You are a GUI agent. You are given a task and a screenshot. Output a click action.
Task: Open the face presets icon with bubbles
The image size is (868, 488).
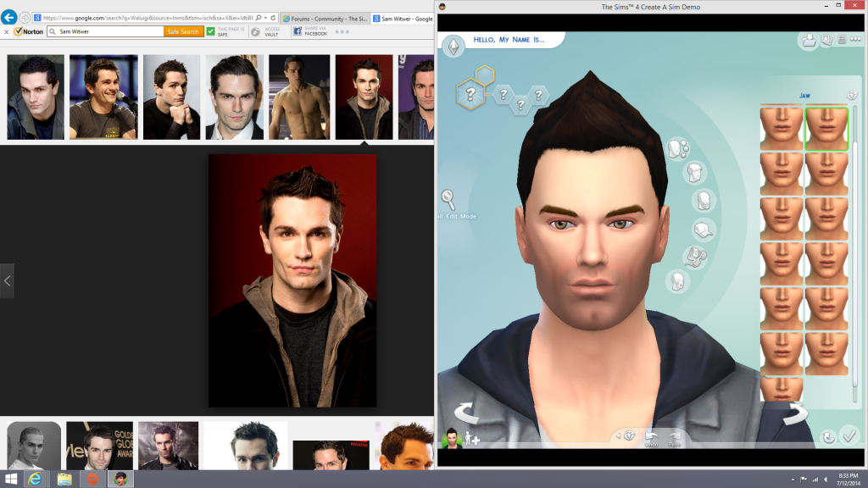click(x=677, y=149)
